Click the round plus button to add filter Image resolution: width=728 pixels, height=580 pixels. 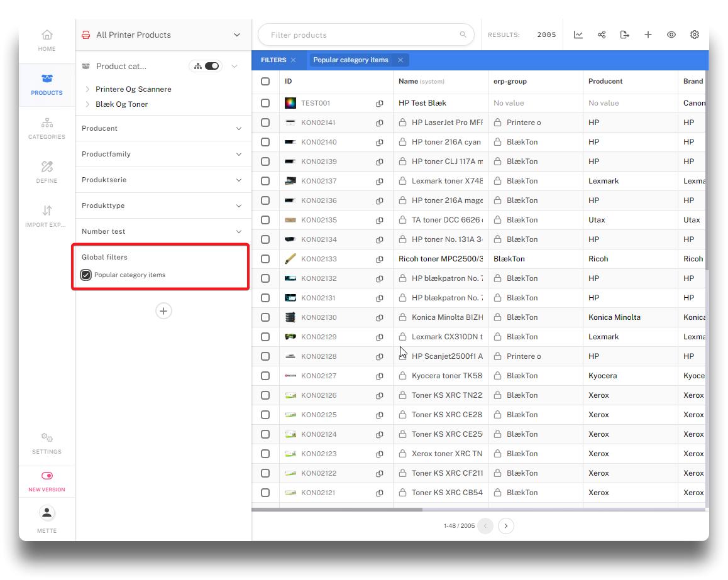pos(163,311)
